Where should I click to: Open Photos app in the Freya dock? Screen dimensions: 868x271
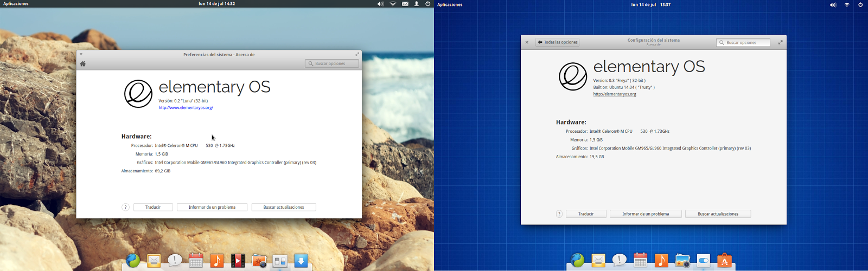pyautogui.click(x=682, y=261)
